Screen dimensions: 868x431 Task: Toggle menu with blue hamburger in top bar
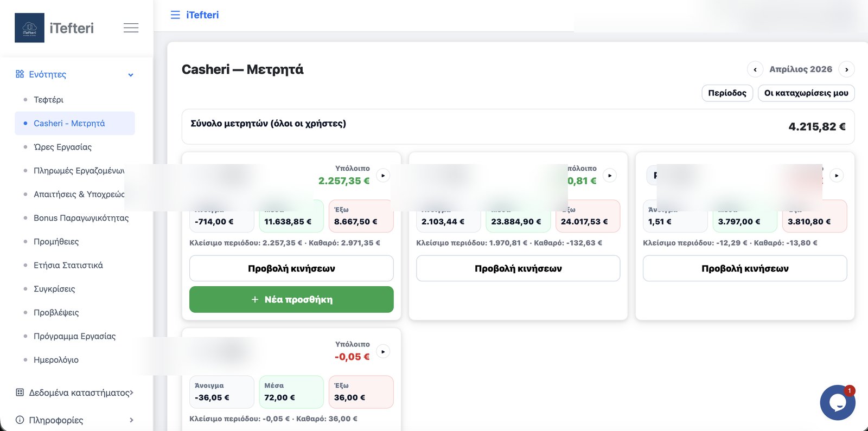[x=175, y=15]
